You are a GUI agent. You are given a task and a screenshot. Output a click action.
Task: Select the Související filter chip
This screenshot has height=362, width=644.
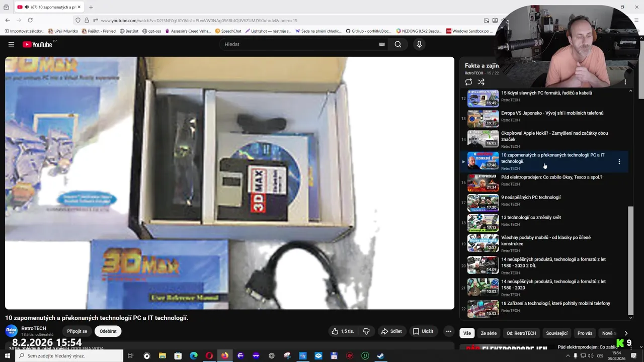[557, 333]
